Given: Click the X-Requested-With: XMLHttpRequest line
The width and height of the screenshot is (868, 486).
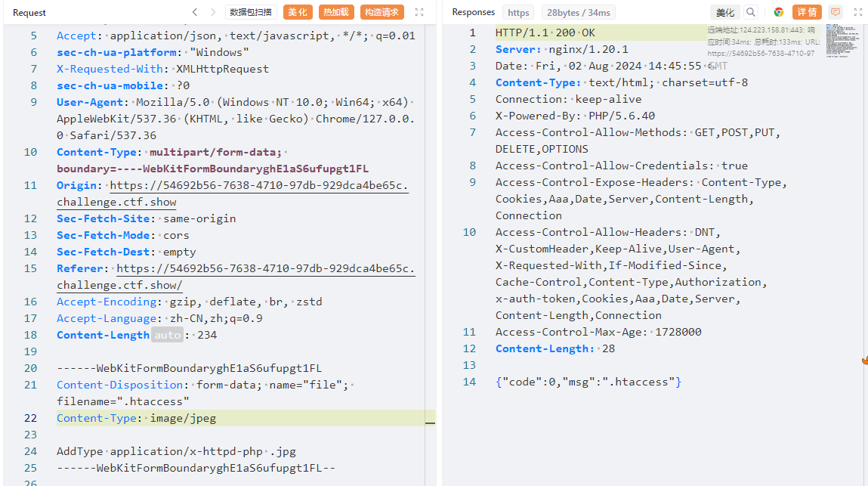Looking at the screenshot, I should (x=162, y=69).
